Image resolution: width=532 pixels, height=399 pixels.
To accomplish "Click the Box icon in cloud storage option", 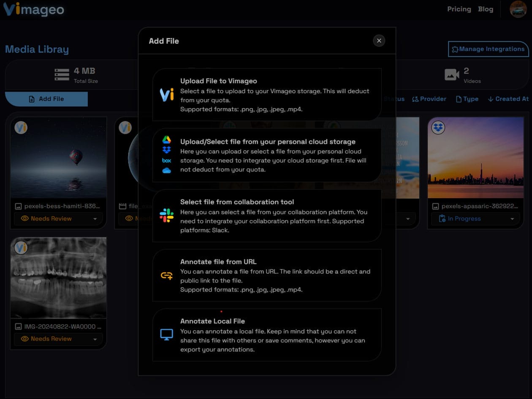I will (166, 160).
